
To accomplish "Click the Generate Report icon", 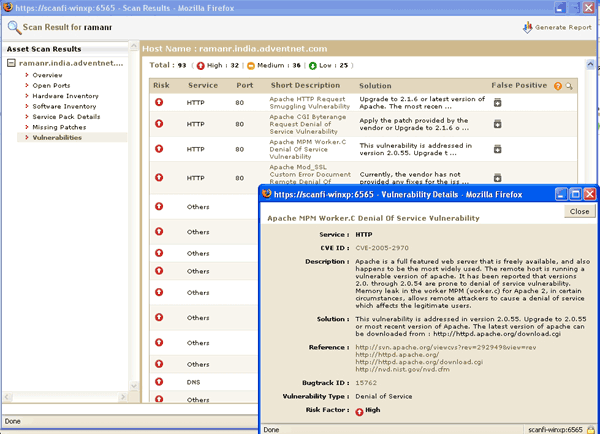I will click(x=529, y=28).
